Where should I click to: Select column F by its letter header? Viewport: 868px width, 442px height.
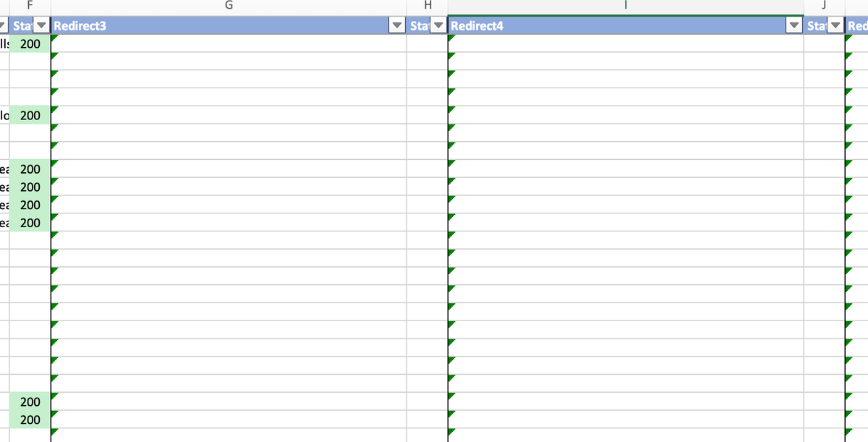30,7
